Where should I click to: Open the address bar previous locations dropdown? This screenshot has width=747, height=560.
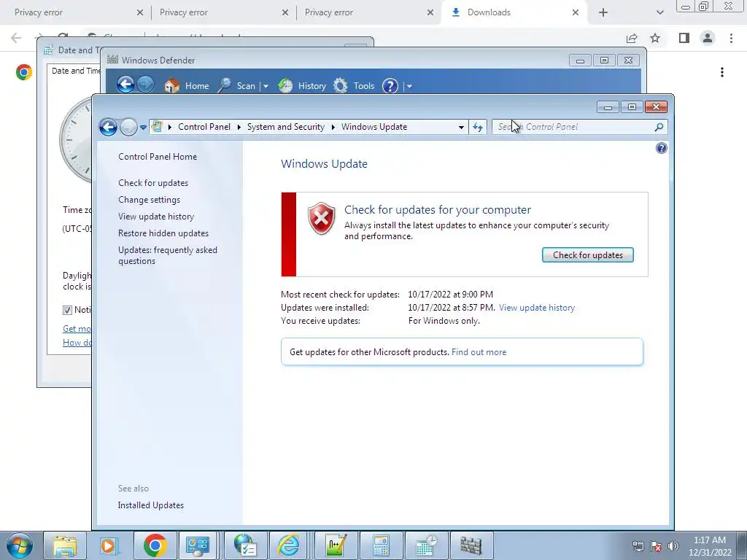pos(461,127)
